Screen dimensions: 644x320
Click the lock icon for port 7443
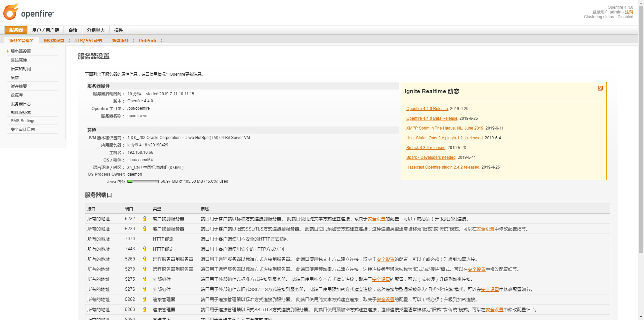(x=145, y=249)
